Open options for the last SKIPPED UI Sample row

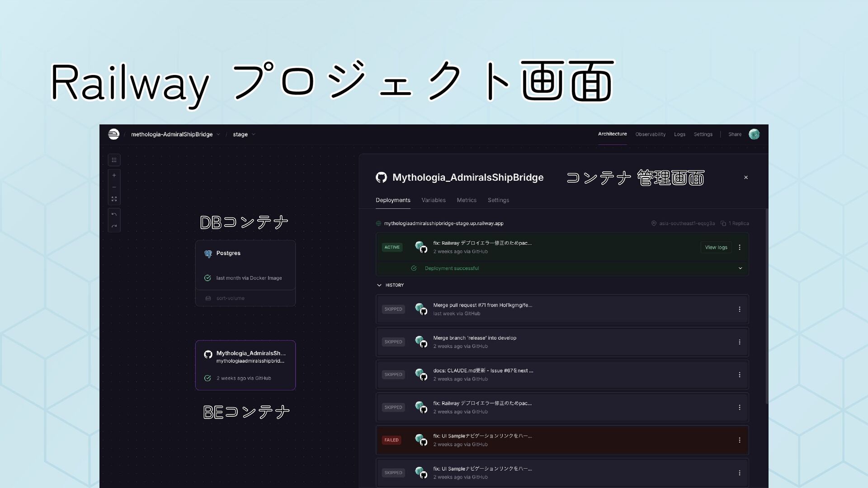tap(740, 473)
